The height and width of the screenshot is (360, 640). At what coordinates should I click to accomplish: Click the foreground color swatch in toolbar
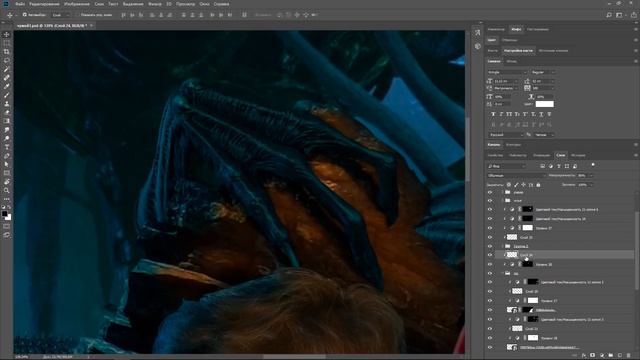pyautogui.click(x=4, y=213)
